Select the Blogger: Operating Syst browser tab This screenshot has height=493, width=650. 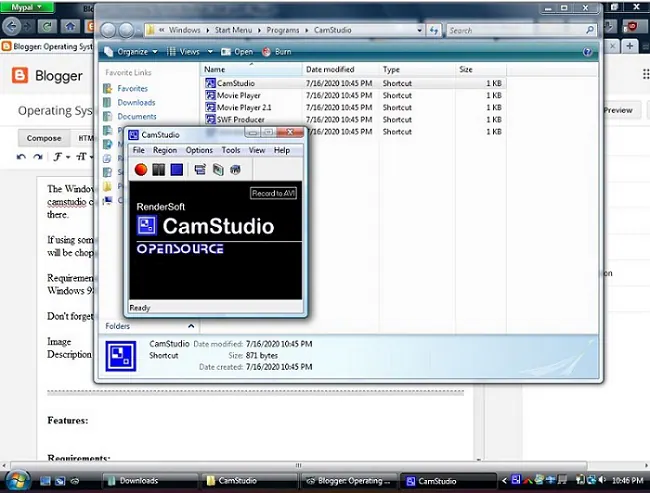(48, 46)
